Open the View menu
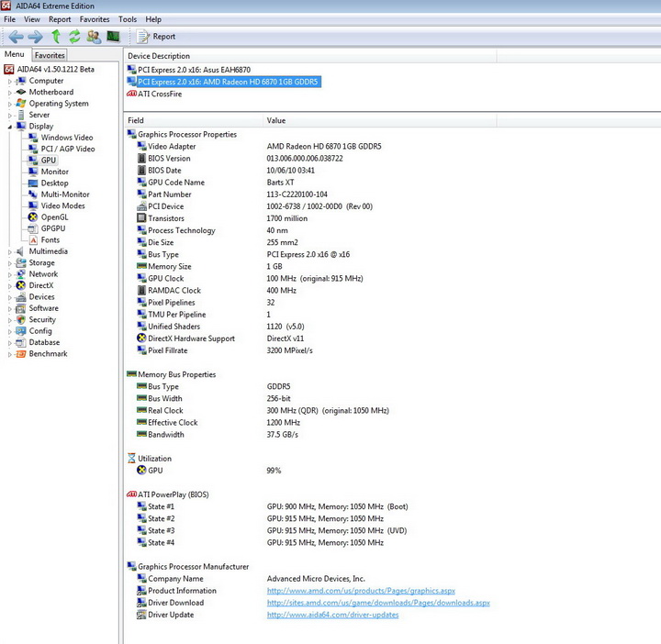This screenshot has height=644, width=661. click(32, 19)
